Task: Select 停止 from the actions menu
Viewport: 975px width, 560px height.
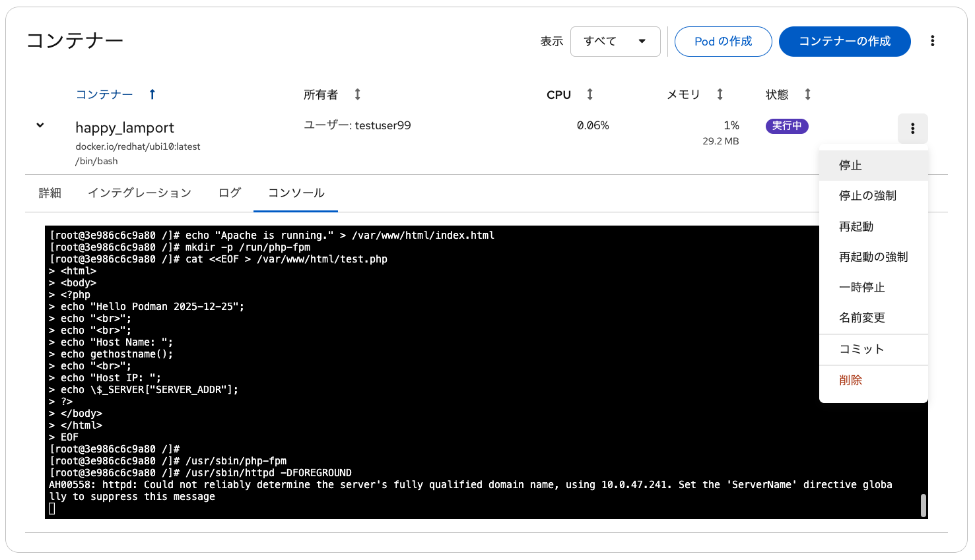Action: point(850,166)
